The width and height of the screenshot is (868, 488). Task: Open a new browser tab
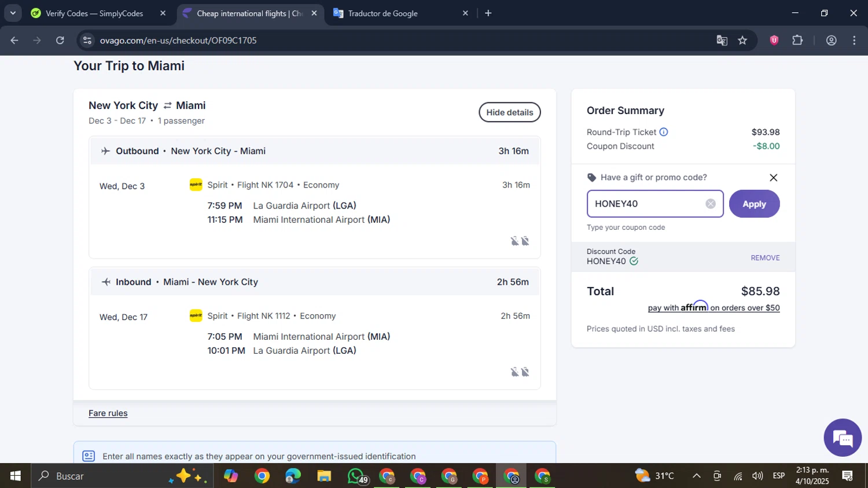click(x=488, y=13)
